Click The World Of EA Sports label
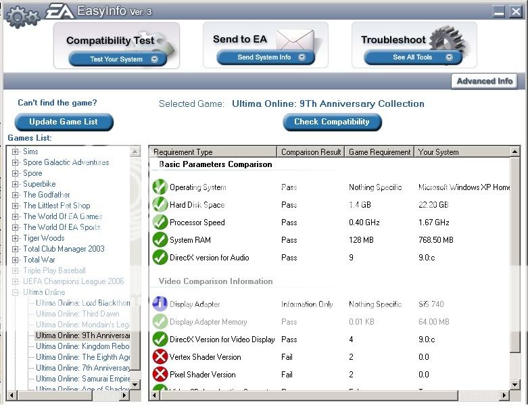 pos(62,227)
